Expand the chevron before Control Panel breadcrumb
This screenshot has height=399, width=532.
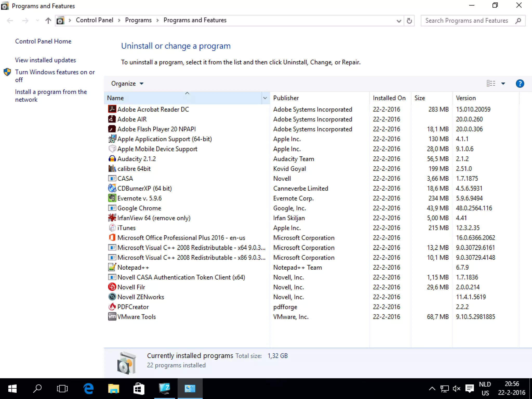pos(70,20)
